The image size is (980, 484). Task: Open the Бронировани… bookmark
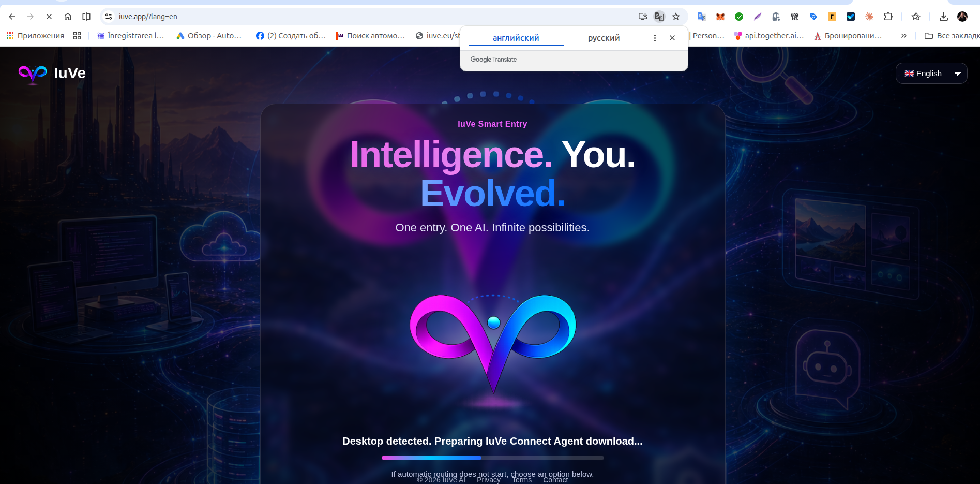[848, 36]
